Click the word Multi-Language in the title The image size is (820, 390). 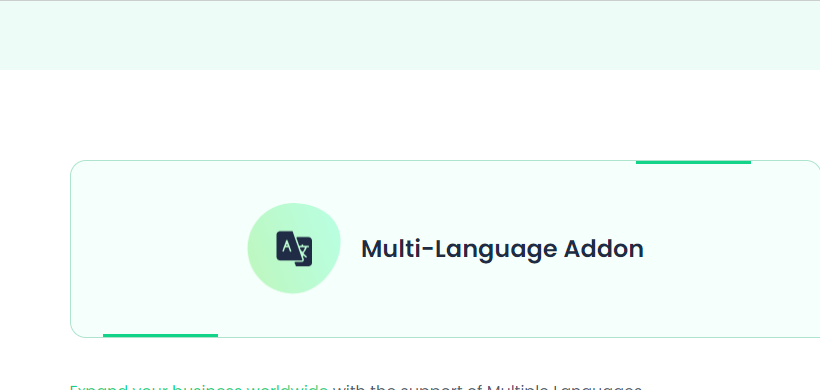[x=459, y=249]
